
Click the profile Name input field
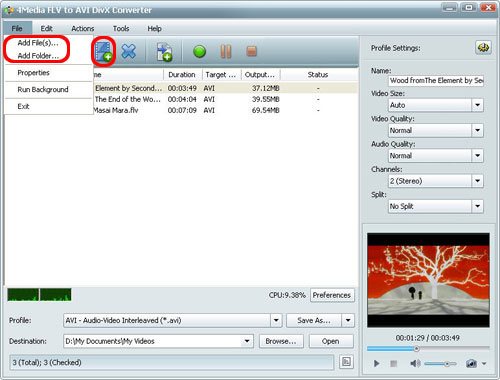pos(436,80)
